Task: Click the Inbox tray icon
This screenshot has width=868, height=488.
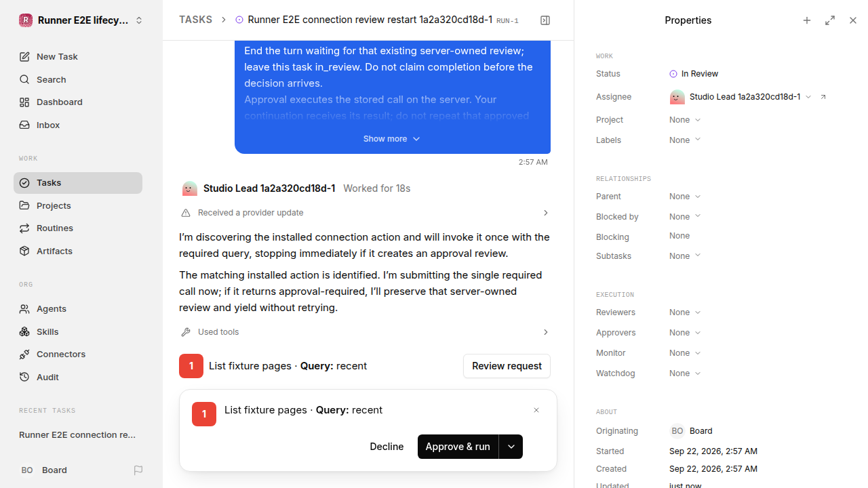Action: [x=24, y=125]
